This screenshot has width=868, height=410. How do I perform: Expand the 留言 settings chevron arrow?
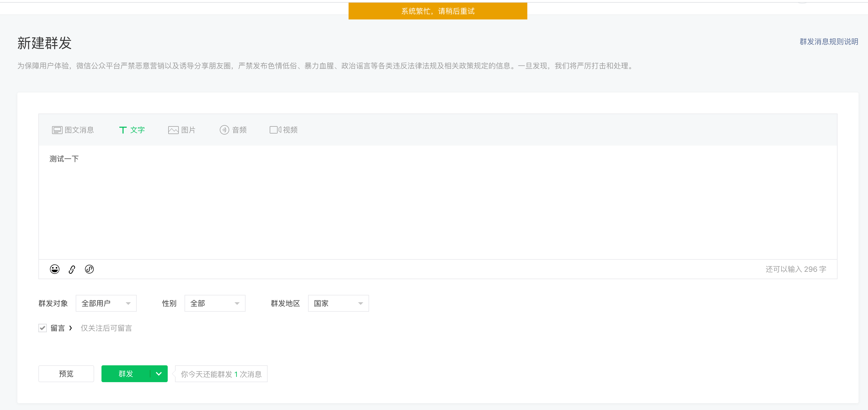click(x=70, y=328)
